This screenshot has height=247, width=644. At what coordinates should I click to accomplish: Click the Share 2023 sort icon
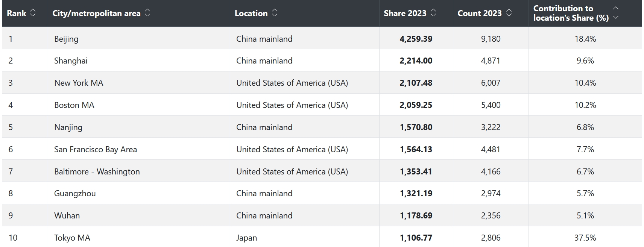(433, 13)
